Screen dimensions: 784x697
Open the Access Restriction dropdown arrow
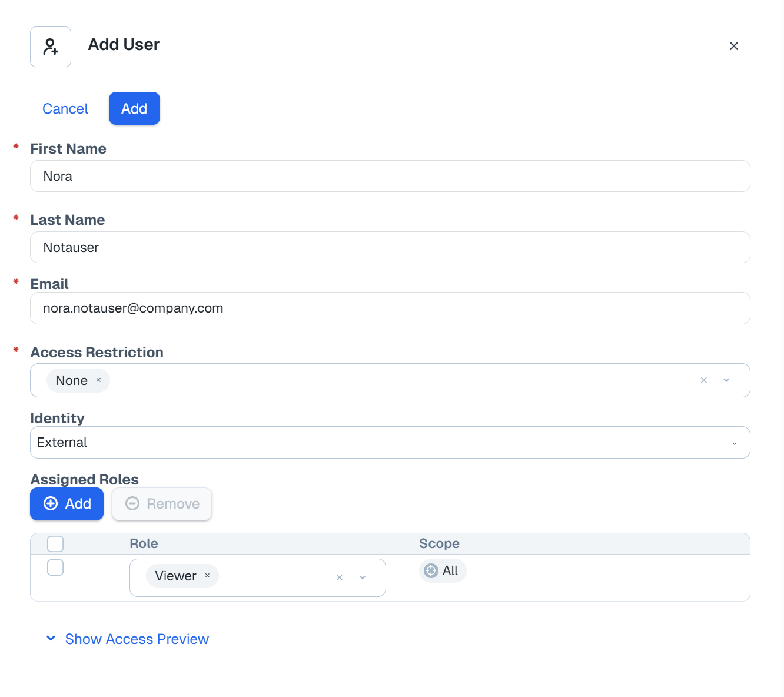(726, 380)
